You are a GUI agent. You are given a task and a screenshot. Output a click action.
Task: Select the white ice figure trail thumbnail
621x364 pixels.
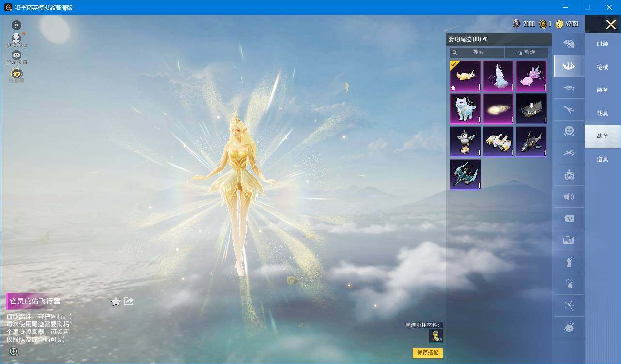pos(498,76)
